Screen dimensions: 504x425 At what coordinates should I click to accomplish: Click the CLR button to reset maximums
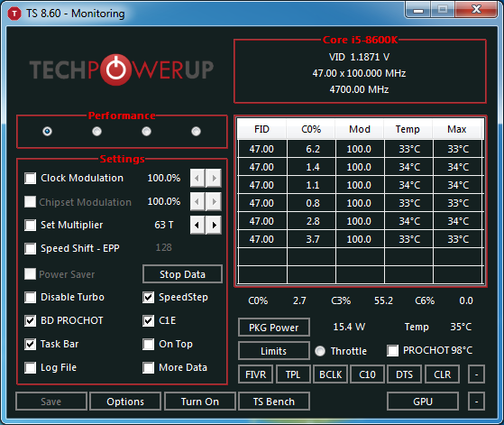pos(443,374)
